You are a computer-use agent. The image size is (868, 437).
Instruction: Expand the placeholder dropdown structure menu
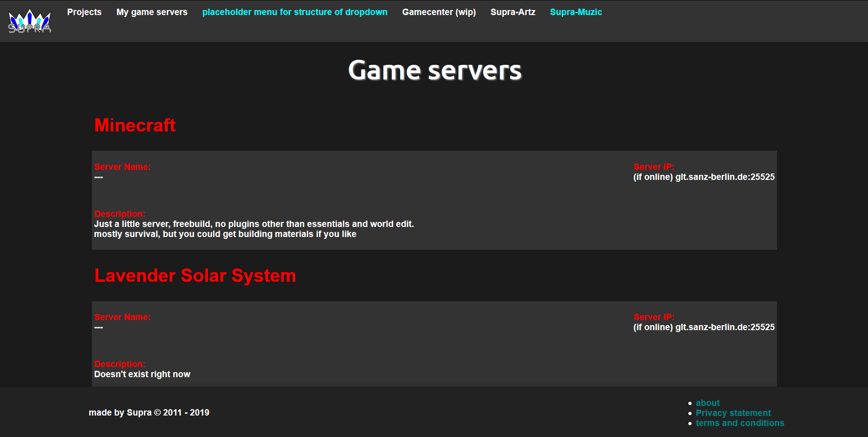[294, 12]
